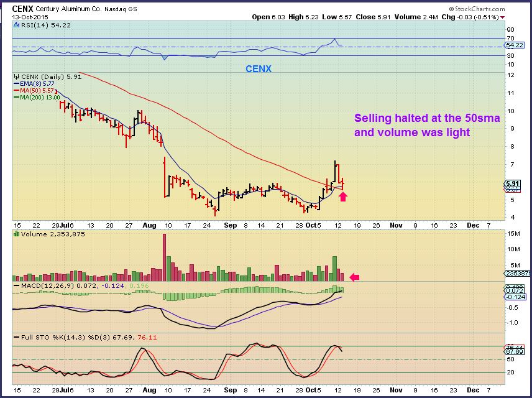Click the 10M mark on volume axis
The image size is (532, 398).
pyautogui.click(x=514, y=249)
